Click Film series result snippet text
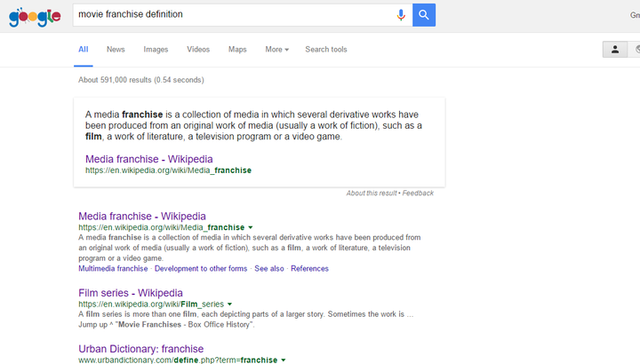This screenshot has height=364, width=640. [x=245, y=320]
